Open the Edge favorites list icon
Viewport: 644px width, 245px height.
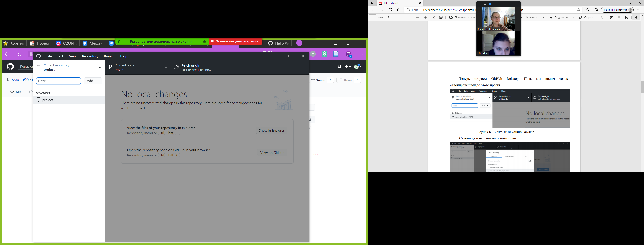tap(587, 10)
